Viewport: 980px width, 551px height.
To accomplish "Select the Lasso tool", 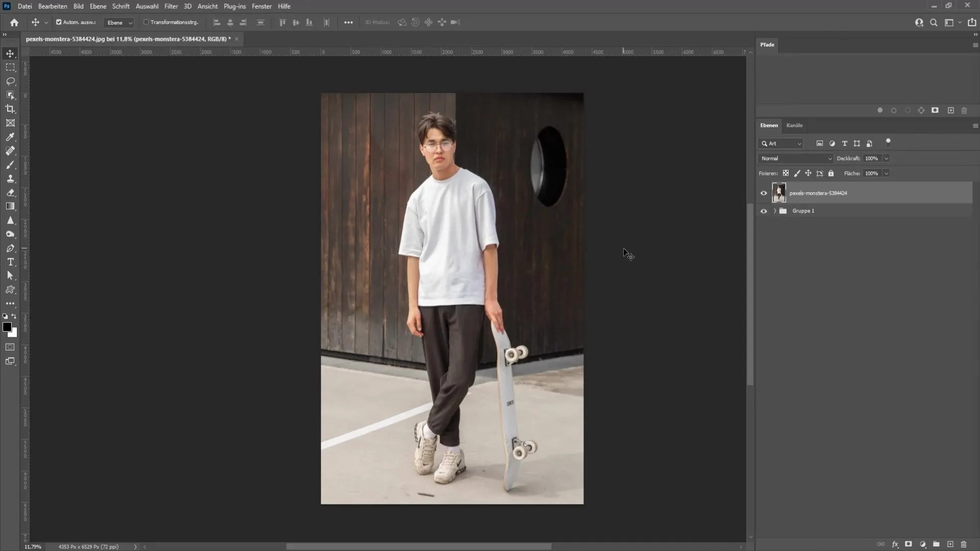I will tap(10, 81).
